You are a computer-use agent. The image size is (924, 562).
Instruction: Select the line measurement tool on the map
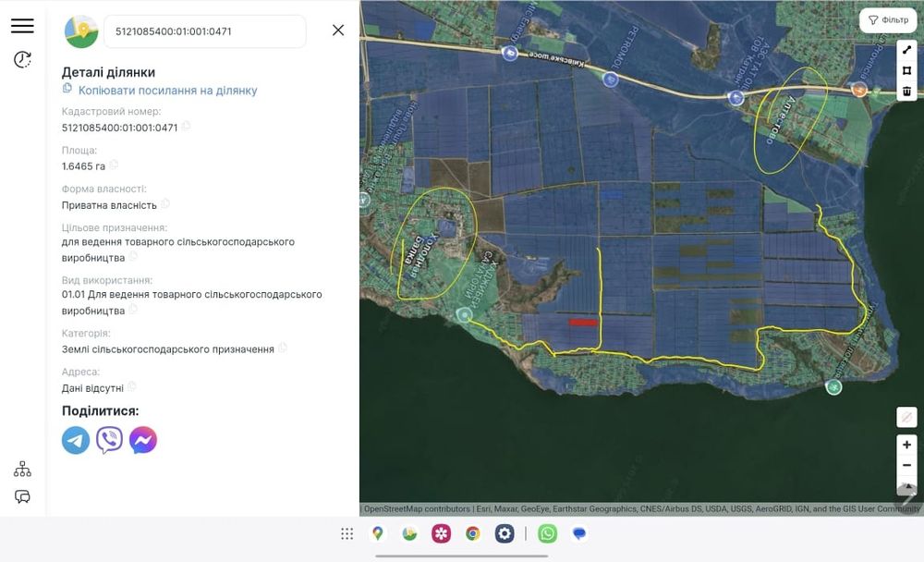click(906, 50)
